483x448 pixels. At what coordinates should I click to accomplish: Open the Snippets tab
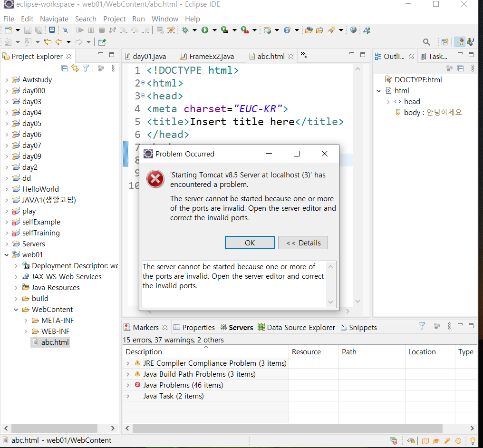click(359, 328)
